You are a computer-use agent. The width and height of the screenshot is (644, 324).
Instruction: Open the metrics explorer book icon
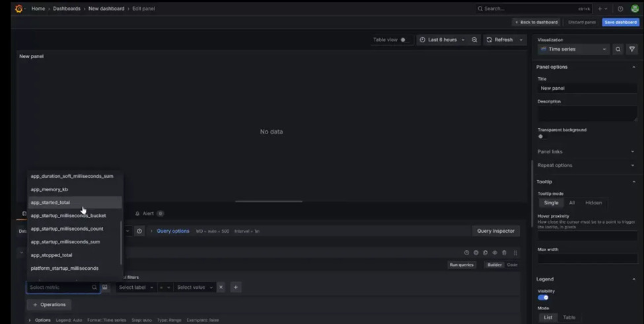105,288
